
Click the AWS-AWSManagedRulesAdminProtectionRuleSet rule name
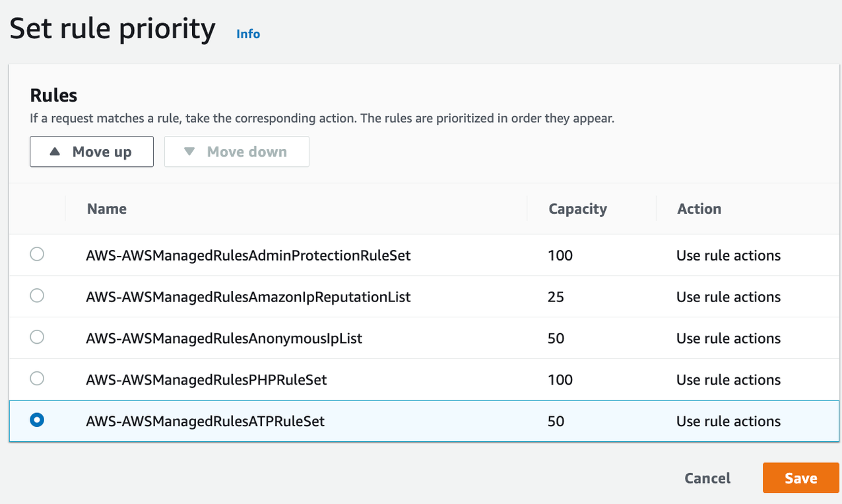248,255
